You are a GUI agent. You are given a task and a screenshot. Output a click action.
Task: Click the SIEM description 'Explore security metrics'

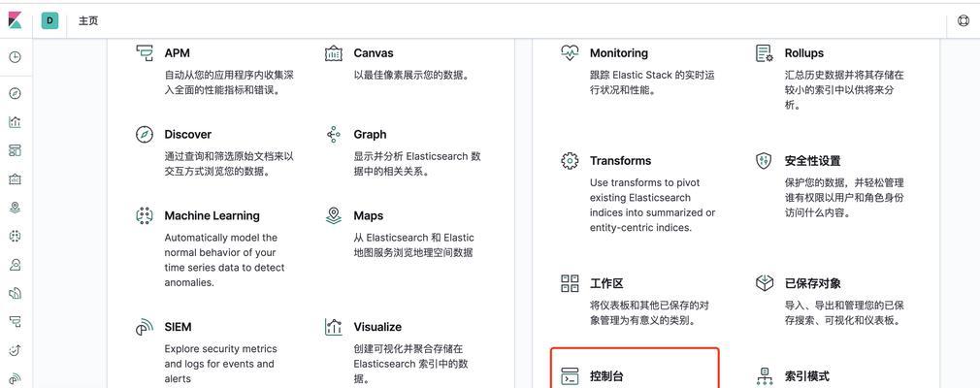[x=220, y=364]
